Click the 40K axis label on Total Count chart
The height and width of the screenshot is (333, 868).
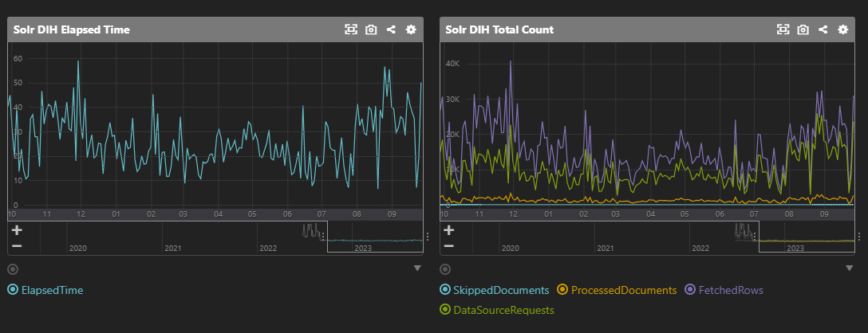click(x=452, y=64)
